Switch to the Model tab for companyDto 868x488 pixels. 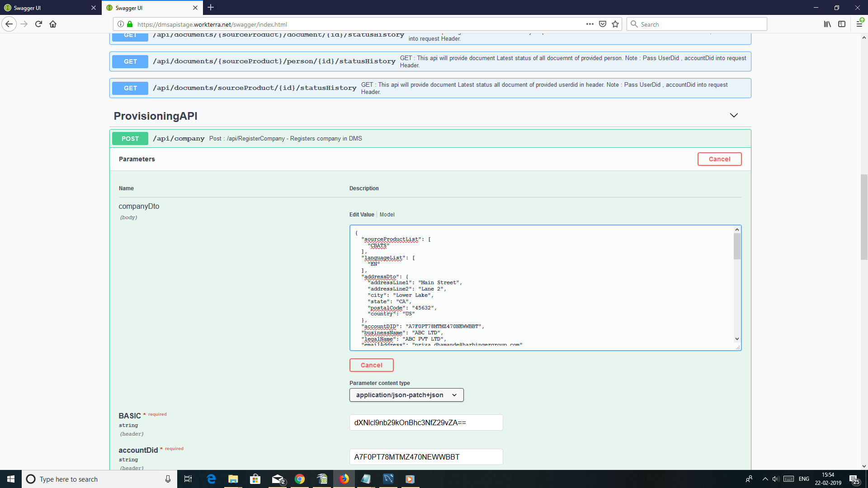tap(387, 214)
